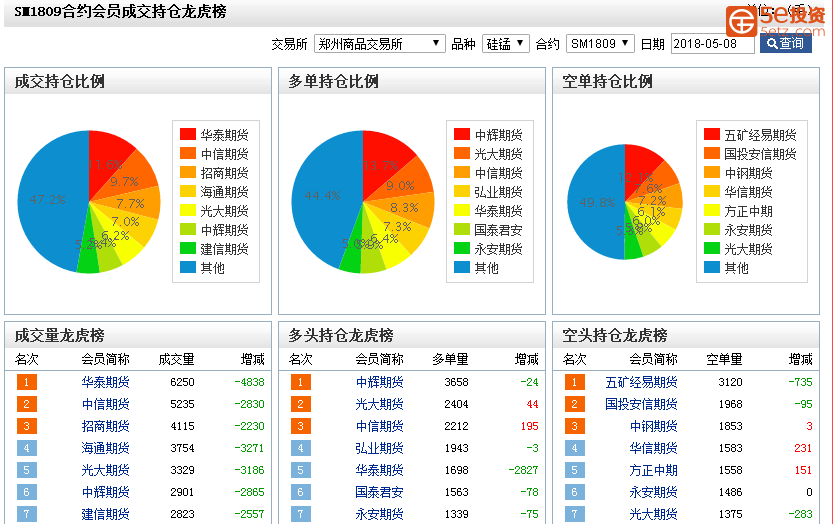Click the rank 1 badge in 成交量龙虎榜
833x524 pixels.
[x=27, y=382]
